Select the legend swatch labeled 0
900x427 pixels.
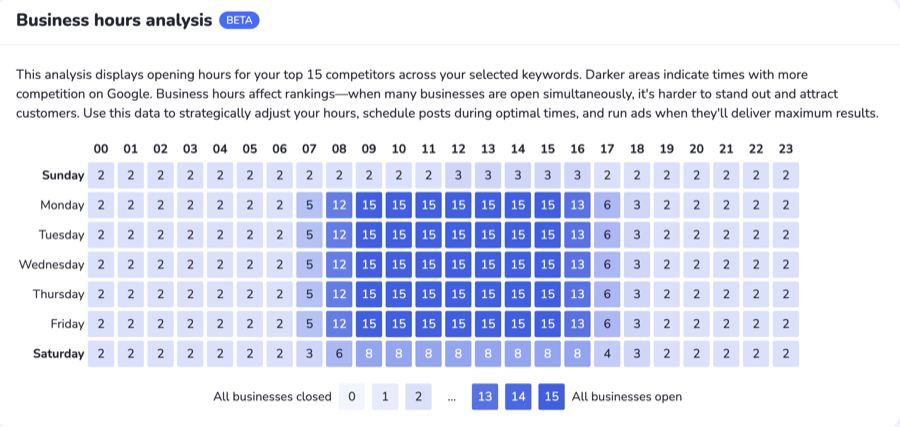pyautogui.click(x=351, y=397)
